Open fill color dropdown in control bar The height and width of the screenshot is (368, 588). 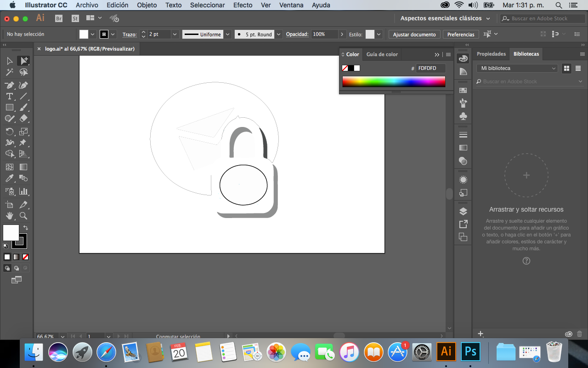point(92,34)
